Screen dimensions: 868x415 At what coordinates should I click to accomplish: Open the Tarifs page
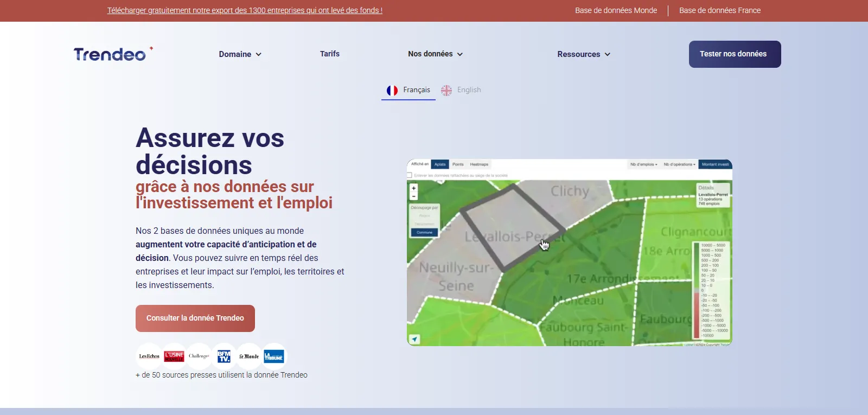click(330, 54)
